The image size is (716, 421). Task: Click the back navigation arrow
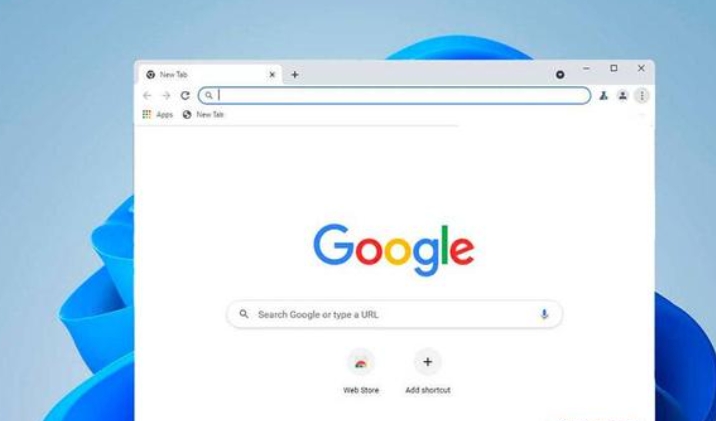(147, 95)
